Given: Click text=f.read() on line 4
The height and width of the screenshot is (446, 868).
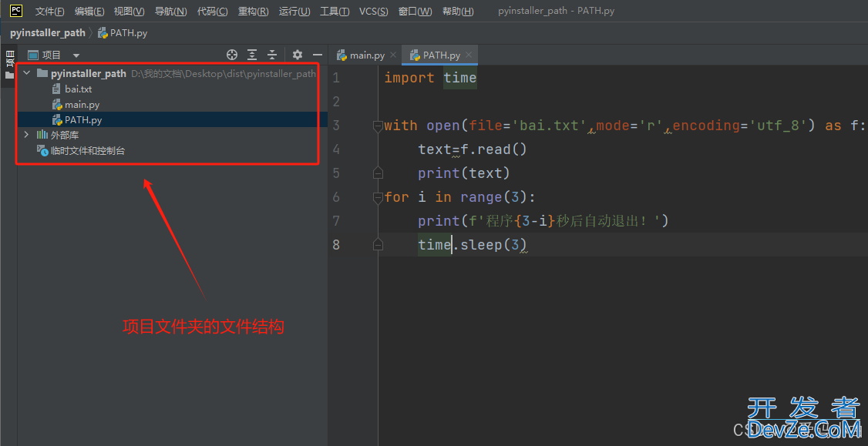Looking at the screenshot, I should pyautogui.click(x=473, y=149).
